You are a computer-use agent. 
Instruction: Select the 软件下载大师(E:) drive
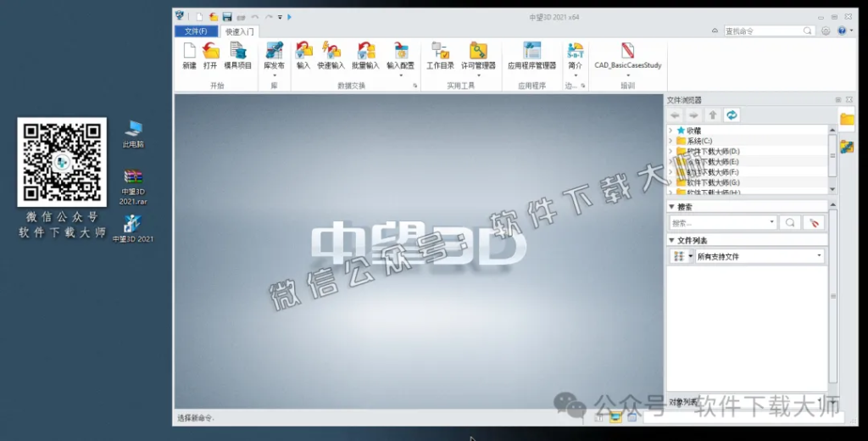click(713, 162)
